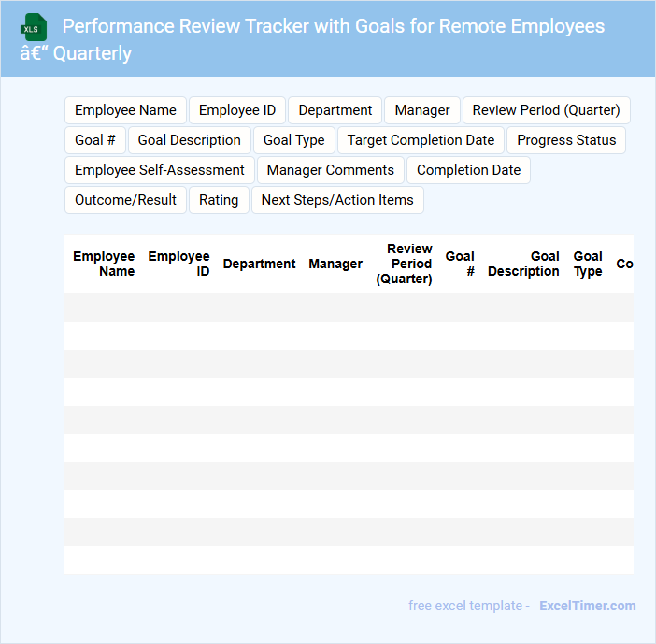This screenshot has height=644, width=656.
Task: Click the Department column header in table
Action: (259, 265)
